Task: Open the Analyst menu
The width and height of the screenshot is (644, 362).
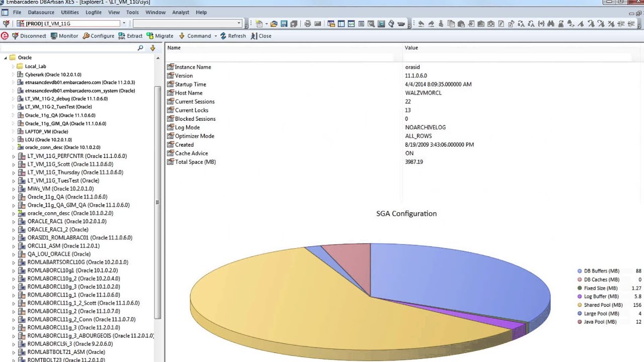Action: [x=181, y=12]
